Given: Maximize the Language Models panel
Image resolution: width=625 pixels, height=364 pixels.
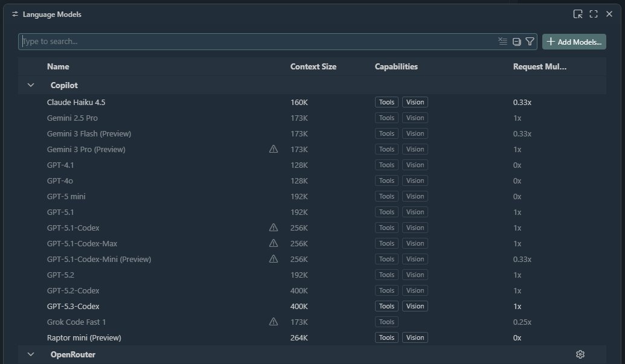Looking at the screenshot, I should point(594,14).
